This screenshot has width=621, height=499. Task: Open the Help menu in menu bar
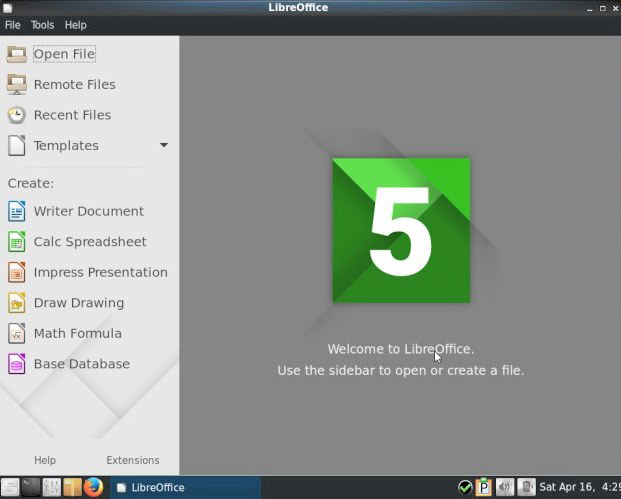point(75,25)
